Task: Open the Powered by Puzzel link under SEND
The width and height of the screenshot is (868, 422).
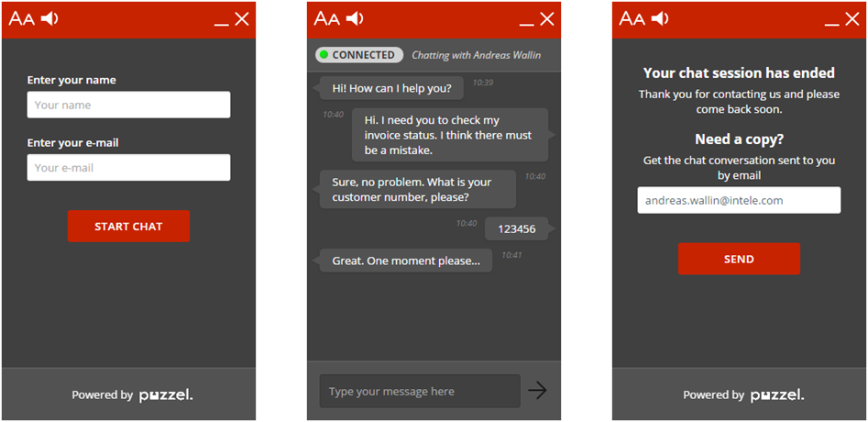Action: [x=742, y=395]
